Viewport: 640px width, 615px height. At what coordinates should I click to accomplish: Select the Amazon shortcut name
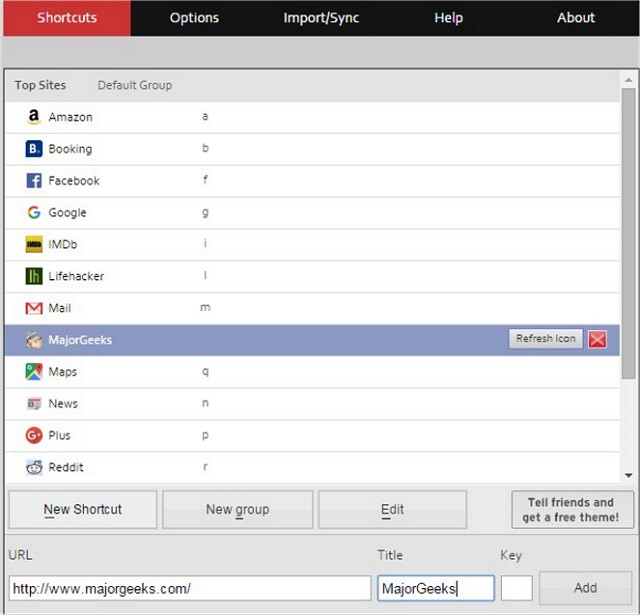point(71,117)
